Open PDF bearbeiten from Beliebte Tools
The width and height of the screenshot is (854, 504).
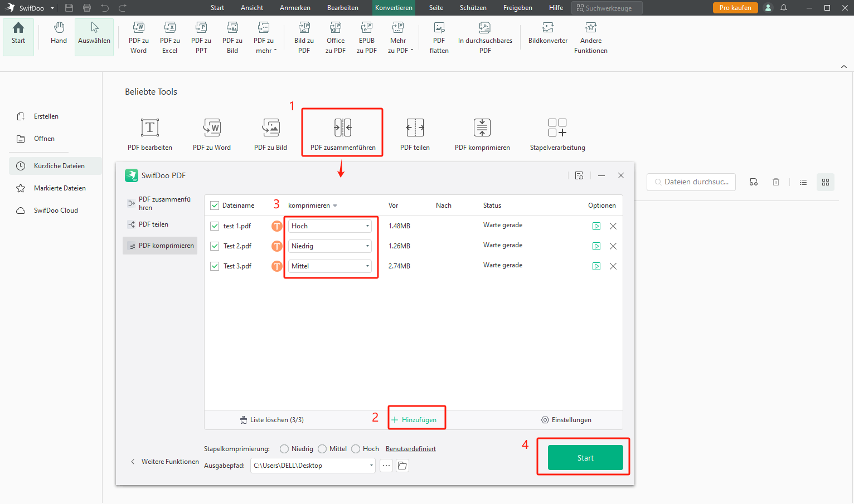pos(150,134)
